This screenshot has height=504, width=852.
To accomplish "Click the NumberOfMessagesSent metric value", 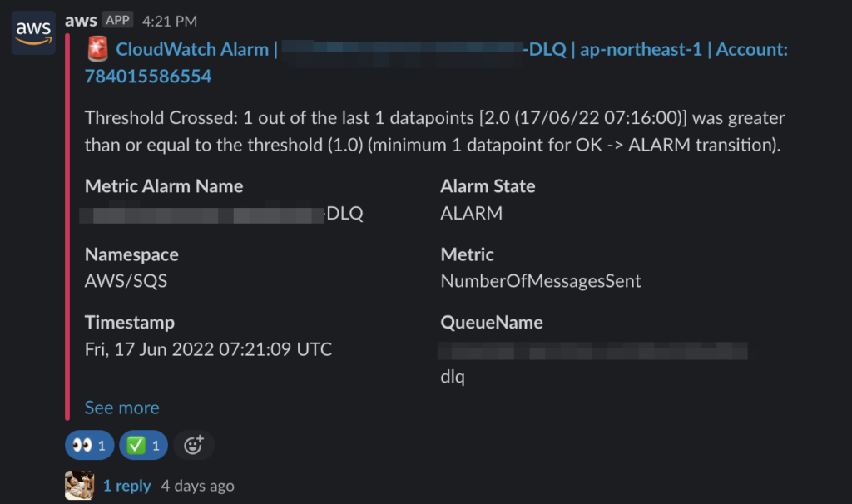I will pyautogui.click(x=541, y=281).
